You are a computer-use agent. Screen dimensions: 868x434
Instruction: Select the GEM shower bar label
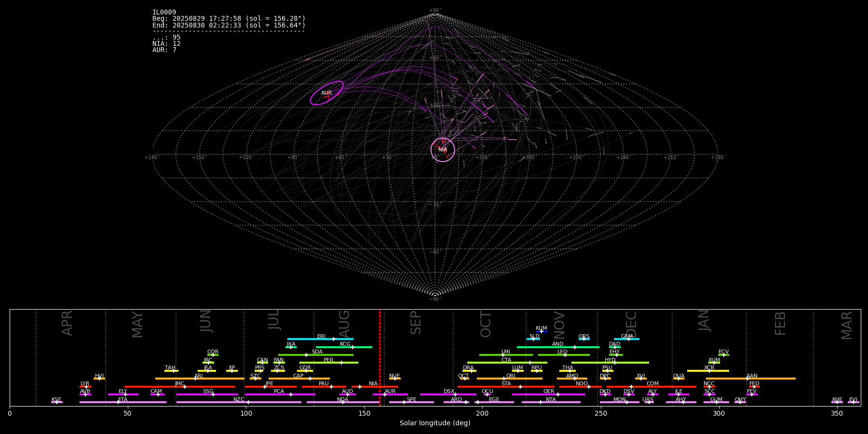click(x=626, y=337)
